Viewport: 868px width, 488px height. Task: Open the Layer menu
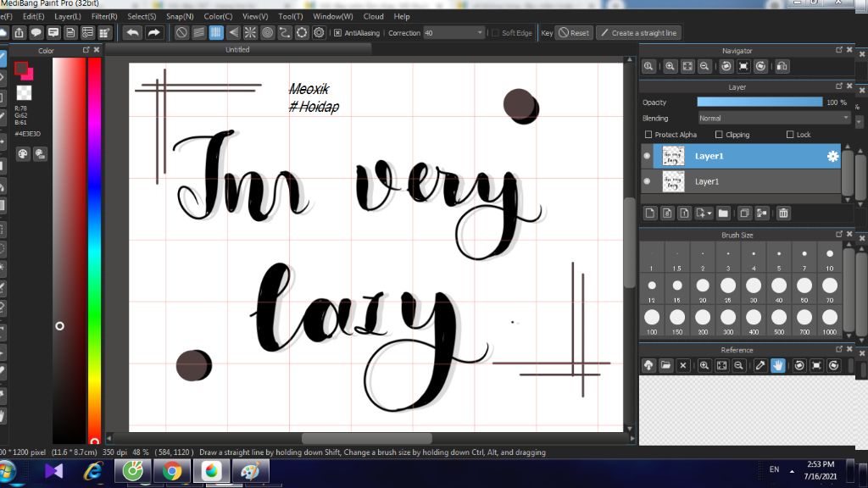coord(68,17)
